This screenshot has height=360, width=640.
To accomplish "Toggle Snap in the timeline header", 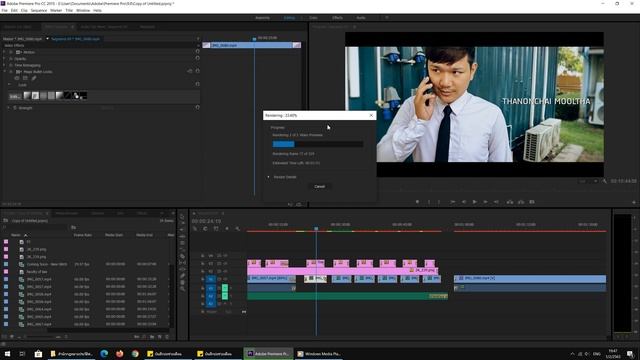I will pos(205,229).
